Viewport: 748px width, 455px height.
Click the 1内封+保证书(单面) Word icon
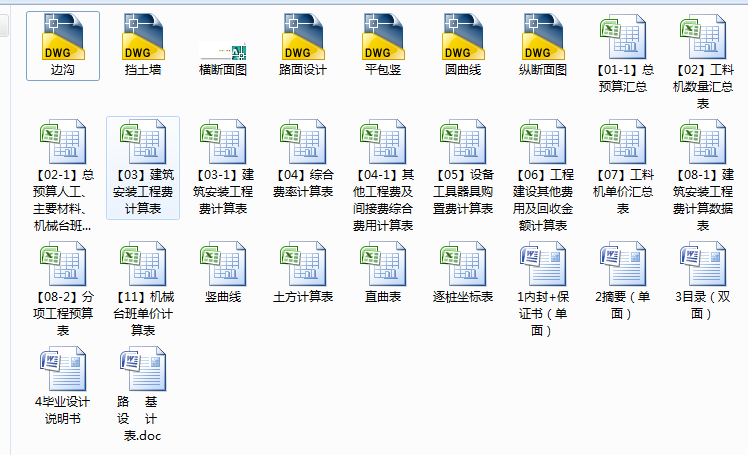click(x=543, y=264)
